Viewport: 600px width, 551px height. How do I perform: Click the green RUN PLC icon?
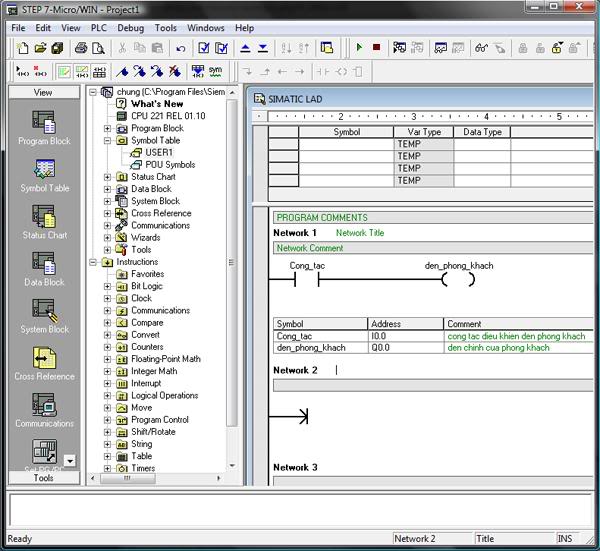click(x=359, y=47)
